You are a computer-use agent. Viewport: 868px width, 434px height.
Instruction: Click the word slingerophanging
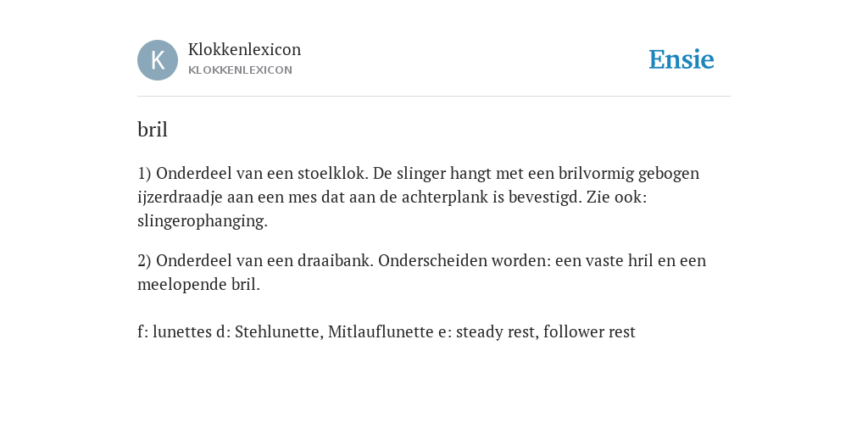(202, 221)
